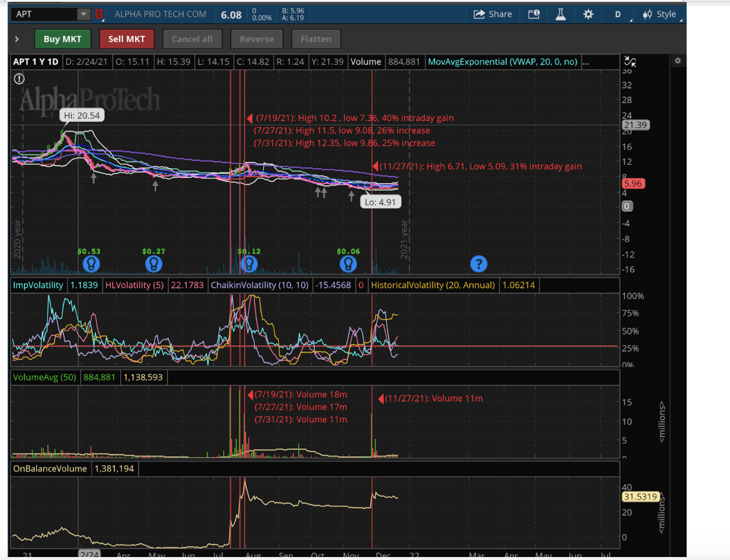This screenshot has width=730, height=560.
Task: Open the D timeframe selector
Action: pos(618,14)
